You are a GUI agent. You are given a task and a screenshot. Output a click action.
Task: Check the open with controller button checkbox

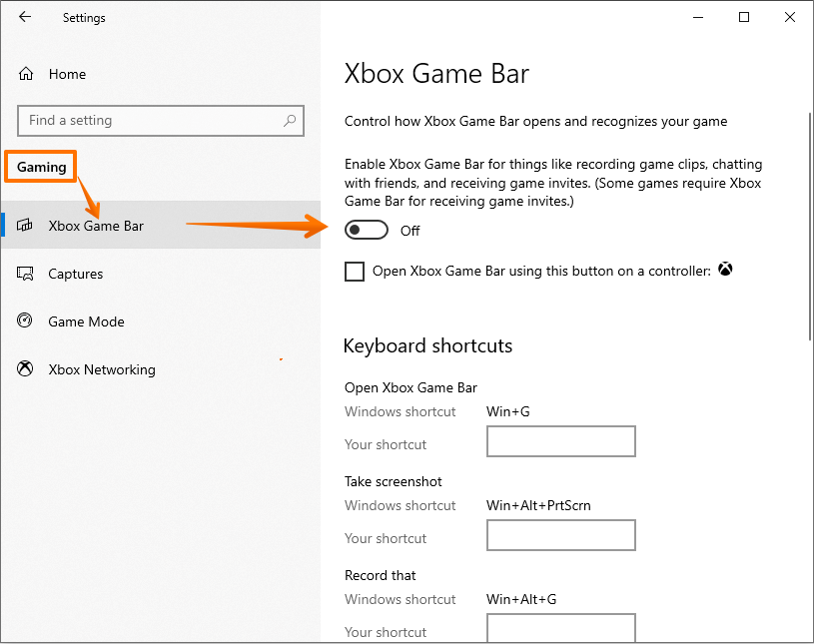[x=355, y=272]
